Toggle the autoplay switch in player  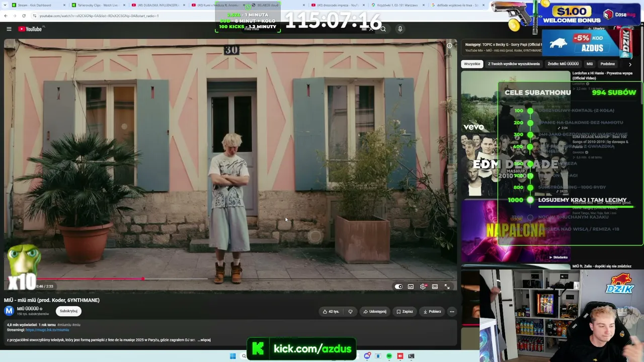398,287
